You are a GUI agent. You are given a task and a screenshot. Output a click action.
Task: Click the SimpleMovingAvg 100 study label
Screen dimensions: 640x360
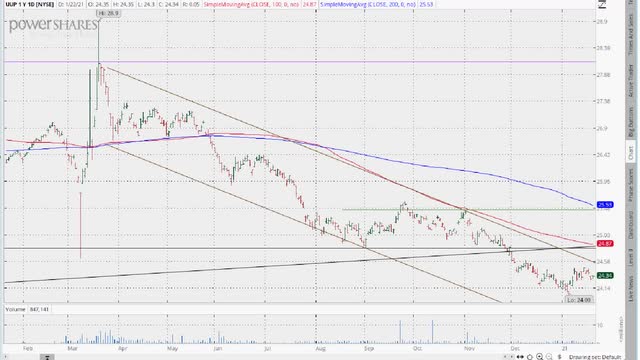(x=251, y=4)
